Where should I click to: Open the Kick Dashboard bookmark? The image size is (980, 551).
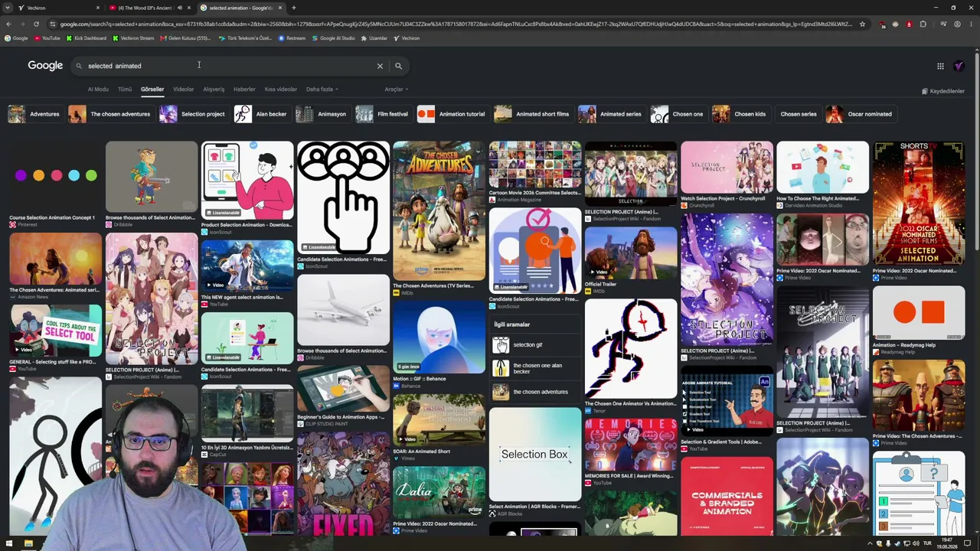coord(87,37)
